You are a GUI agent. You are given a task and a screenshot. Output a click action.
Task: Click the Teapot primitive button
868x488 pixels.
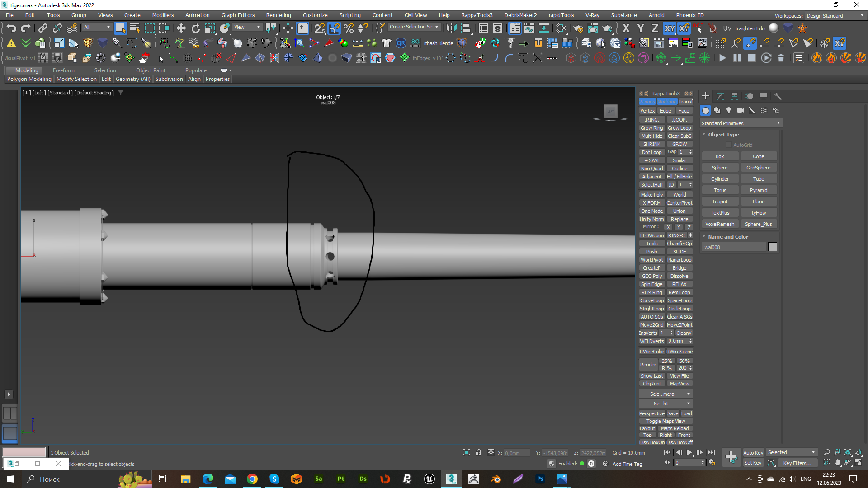[720, 202]
